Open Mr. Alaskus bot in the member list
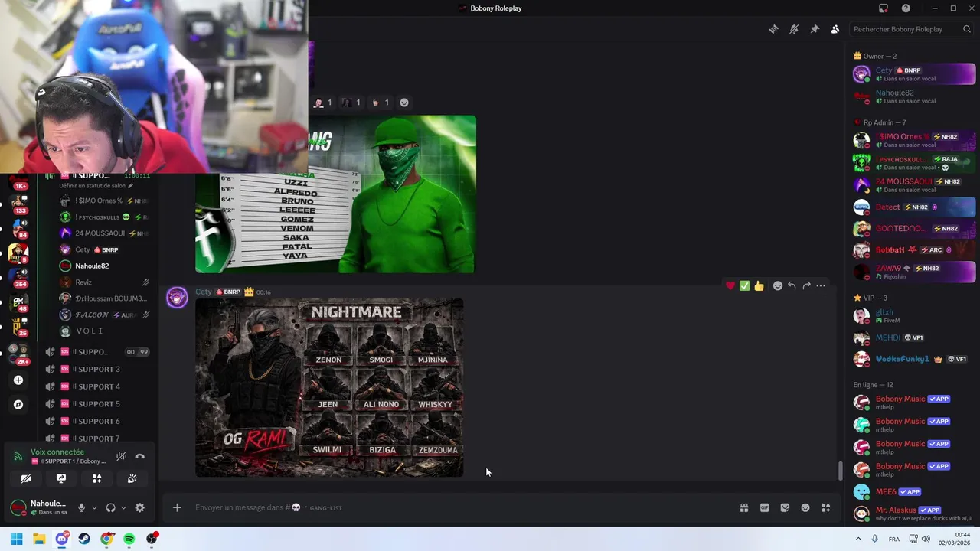 (x=914, y=514)
